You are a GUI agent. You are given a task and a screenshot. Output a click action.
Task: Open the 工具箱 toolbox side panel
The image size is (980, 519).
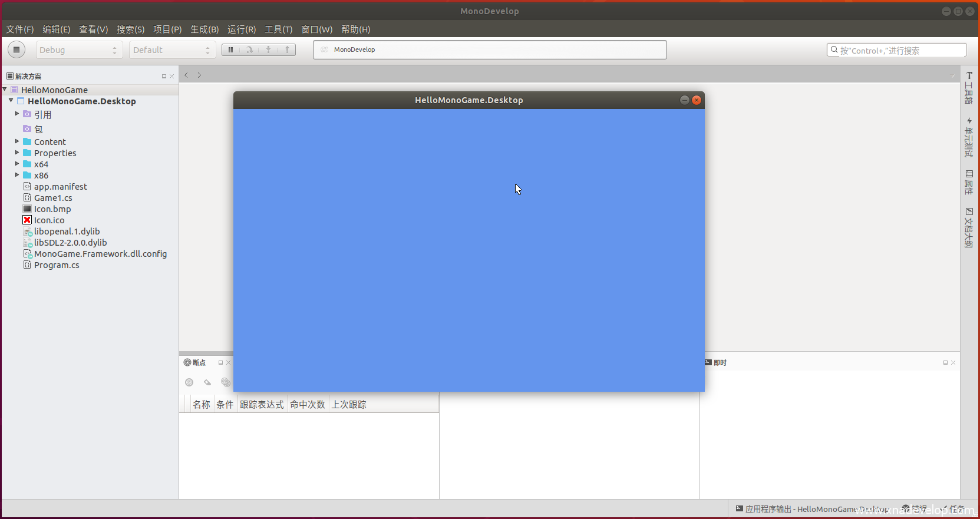969,88
